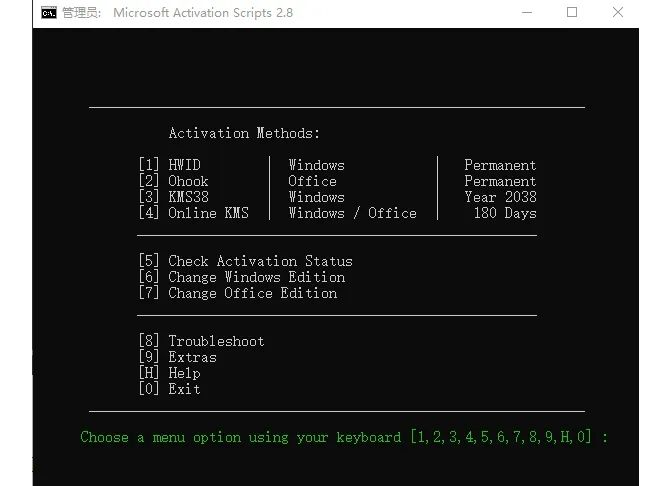Click the command prompt icon in title bar
667x486 pixels.
click(48, 13)
